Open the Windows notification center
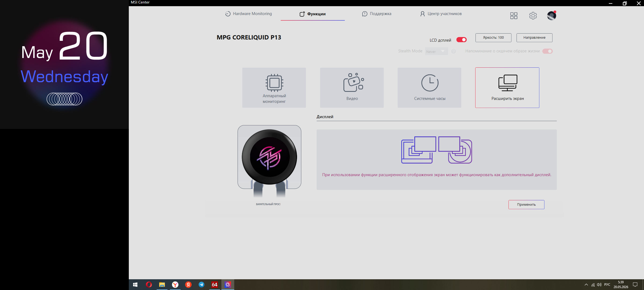 (635, 285)
